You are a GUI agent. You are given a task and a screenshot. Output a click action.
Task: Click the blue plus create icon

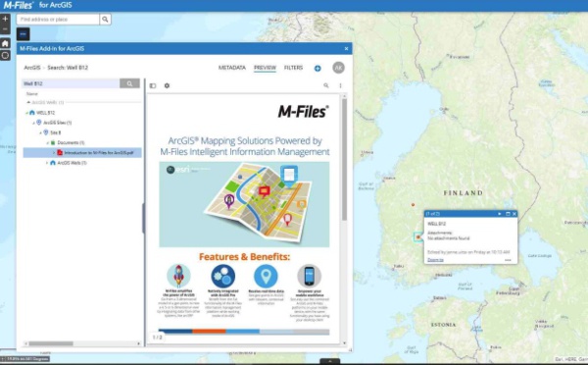[x=318, y=68]
